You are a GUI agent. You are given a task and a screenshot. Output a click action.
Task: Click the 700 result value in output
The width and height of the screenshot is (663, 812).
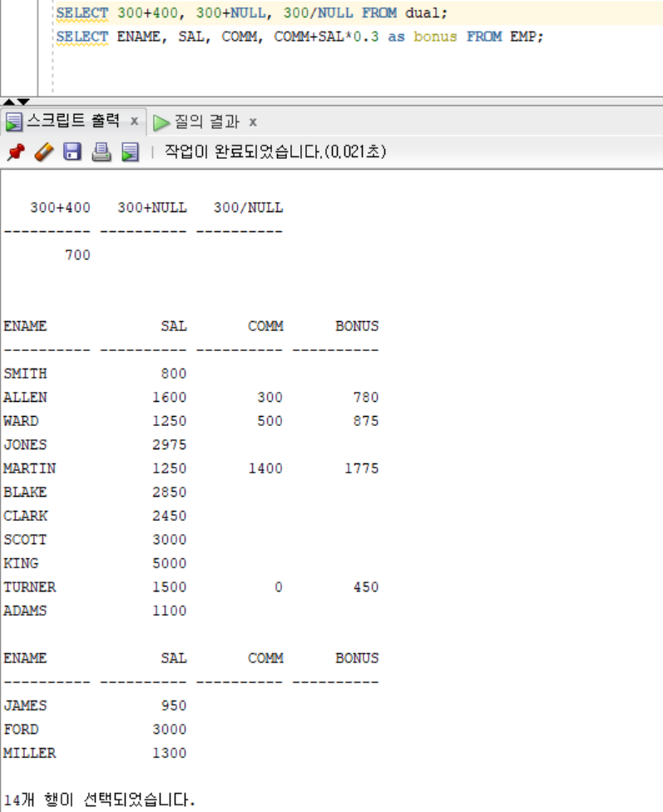tap(77, 255)
